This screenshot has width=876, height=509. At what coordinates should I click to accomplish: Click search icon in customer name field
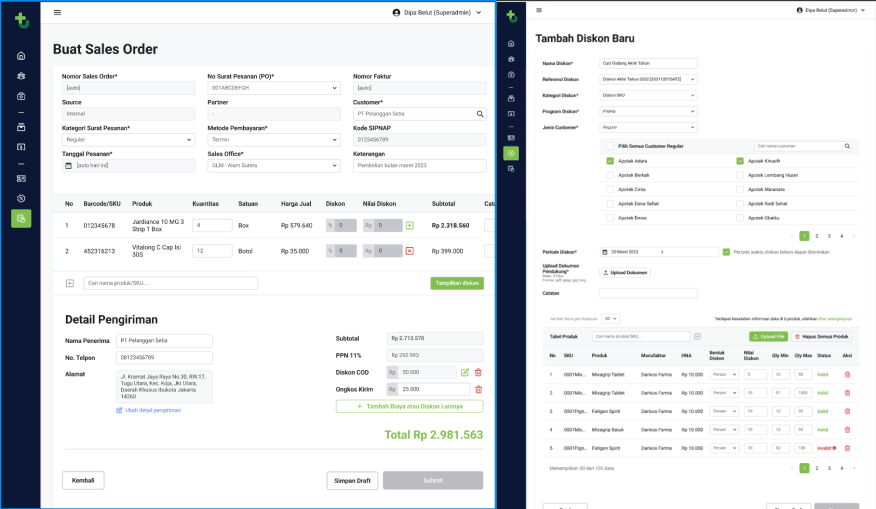(x=847, y=146)
